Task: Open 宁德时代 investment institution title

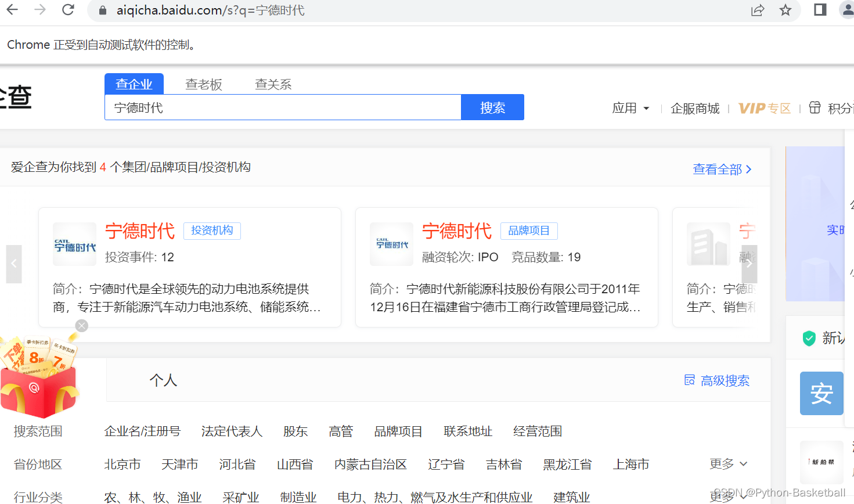Action: pyautogui.click(x=140, y=231)
